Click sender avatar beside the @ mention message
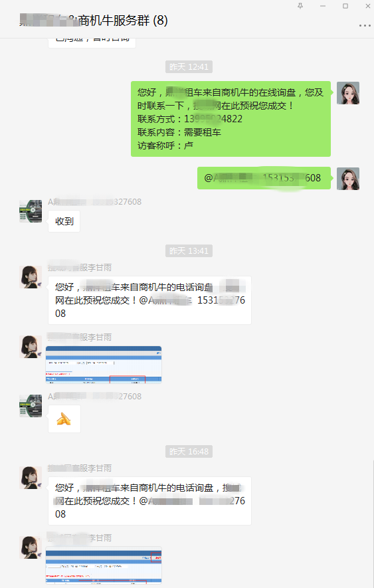The width and height of the screenshot is (374, 588). pos(347,179)
